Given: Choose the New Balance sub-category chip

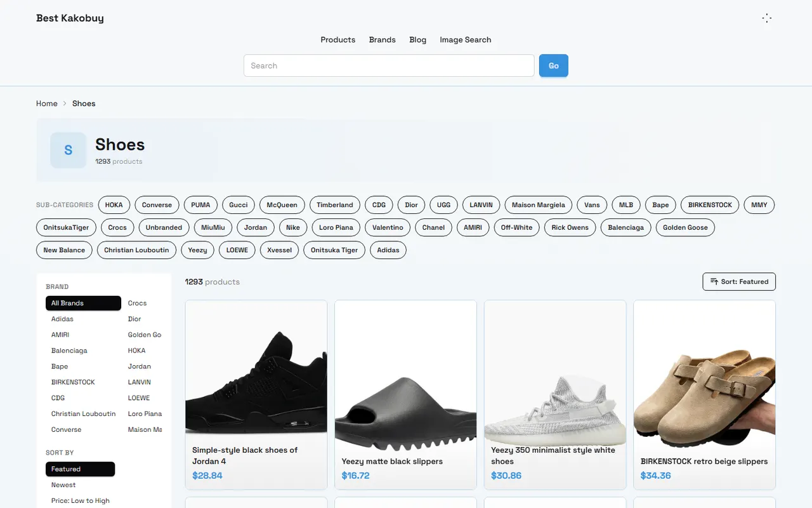Looking at the screenshot, I should coord(64,250).
